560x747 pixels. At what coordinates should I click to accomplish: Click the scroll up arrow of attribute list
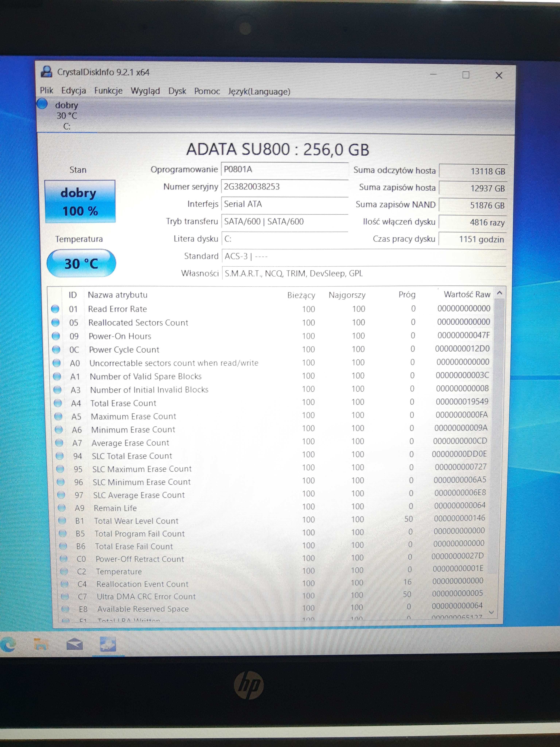(x=500, y=293)
